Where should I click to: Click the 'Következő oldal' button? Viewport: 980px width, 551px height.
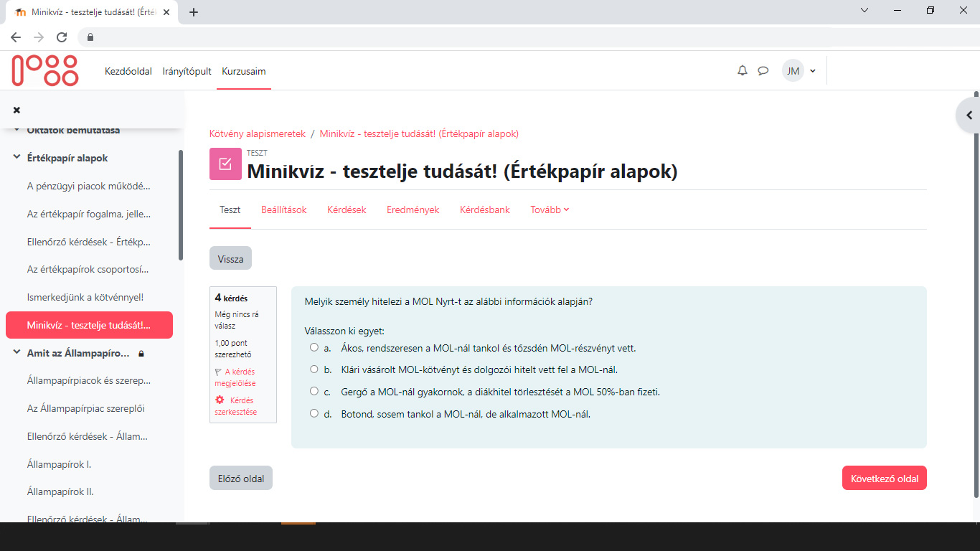pos(884,477)
